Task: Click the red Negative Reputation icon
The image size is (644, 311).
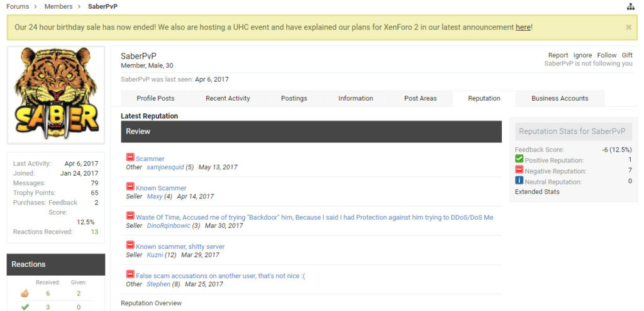Action: pyautogui.click(x=519, y=170)
